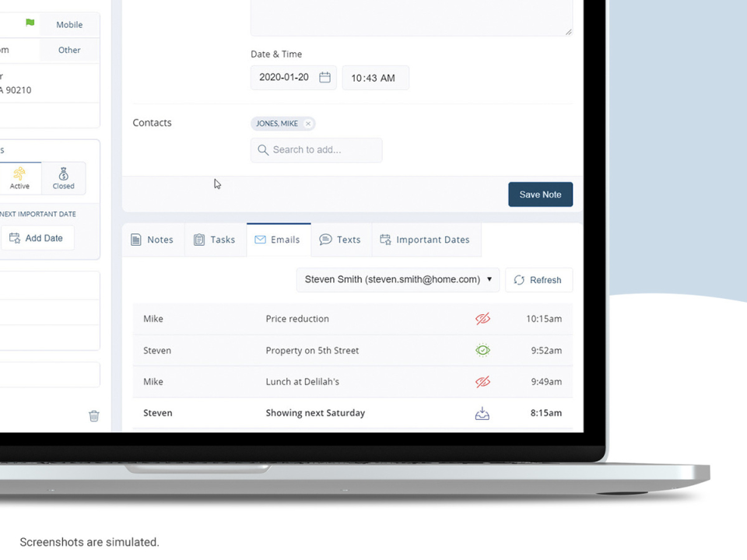Click the received-mail icon on Showing next Saturday
This screenshot has height=560, width=747.
pyautogui.click(x=482, y=413)
